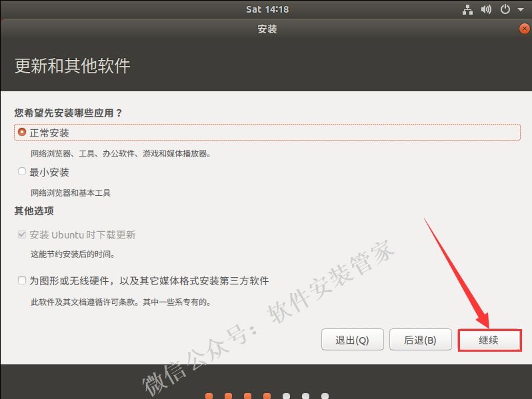Click the 您希望先安装哪些应用 heading
Screen dimensions: 532x399
pos(68,113)
